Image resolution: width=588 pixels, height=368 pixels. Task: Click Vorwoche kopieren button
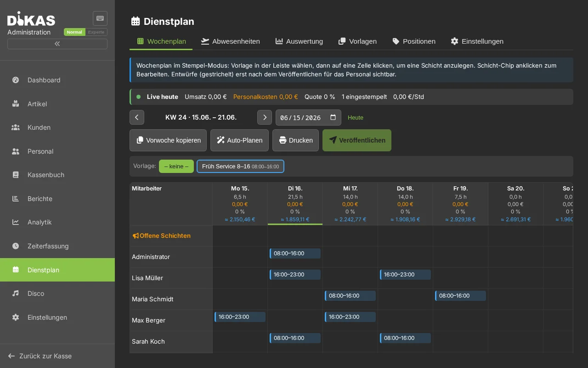click(168, 140)
